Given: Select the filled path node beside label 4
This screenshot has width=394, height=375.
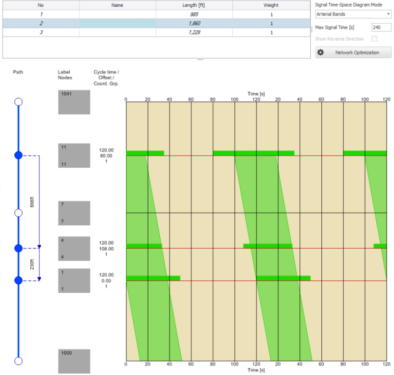Looking at the screenshot, I should click(x=18, y=248).
